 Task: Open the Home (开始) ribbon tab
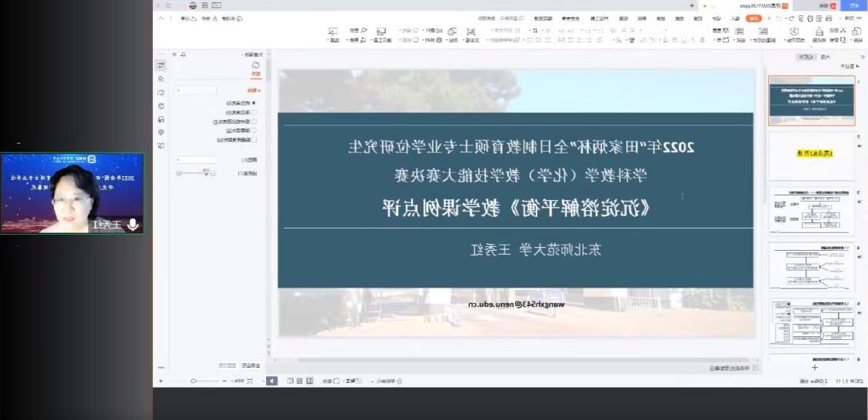[754, 18]
